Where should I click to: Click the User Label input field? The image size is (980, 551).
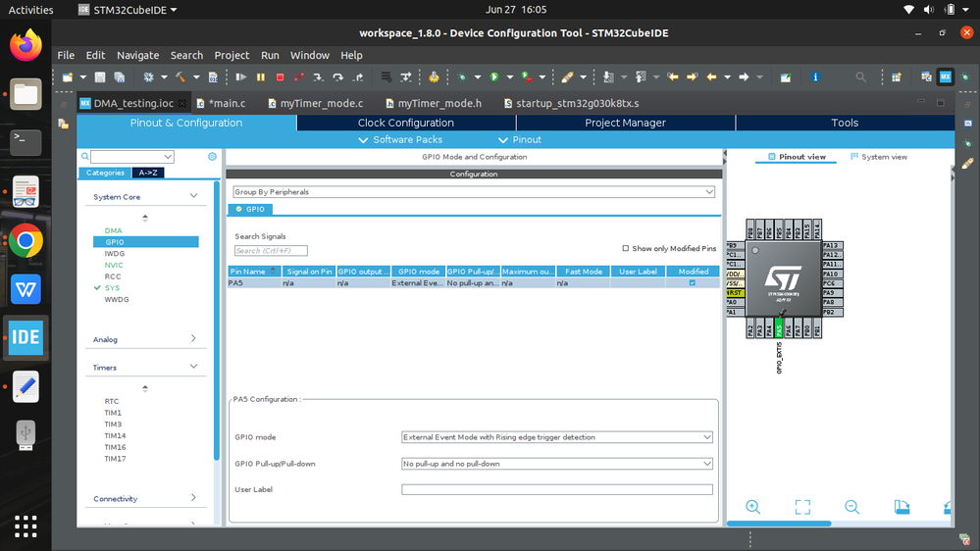pos(557,490)
